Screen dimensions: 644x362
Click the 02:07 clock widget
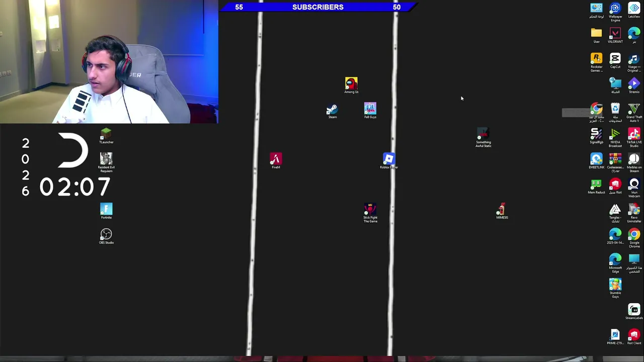75,187
